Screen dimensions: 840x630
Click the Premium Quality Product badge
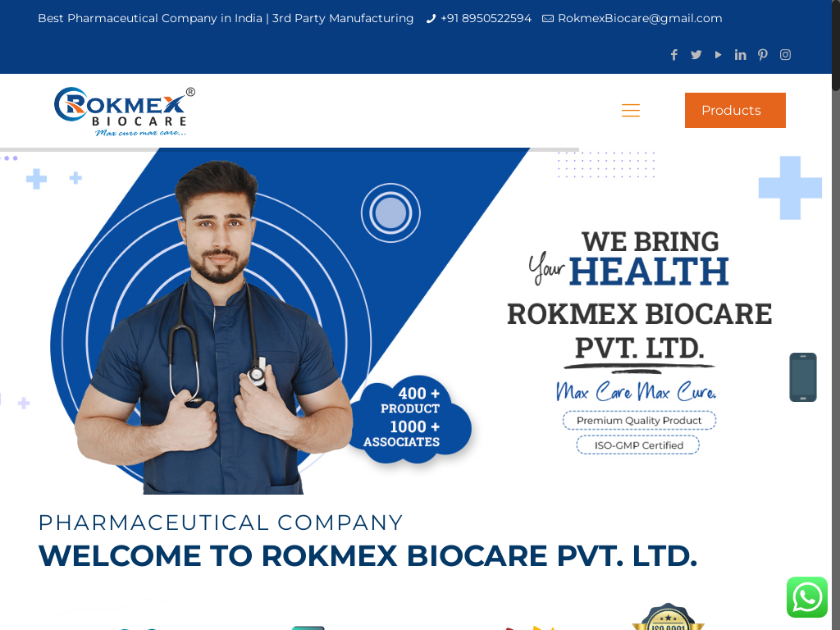pos(639,421)
